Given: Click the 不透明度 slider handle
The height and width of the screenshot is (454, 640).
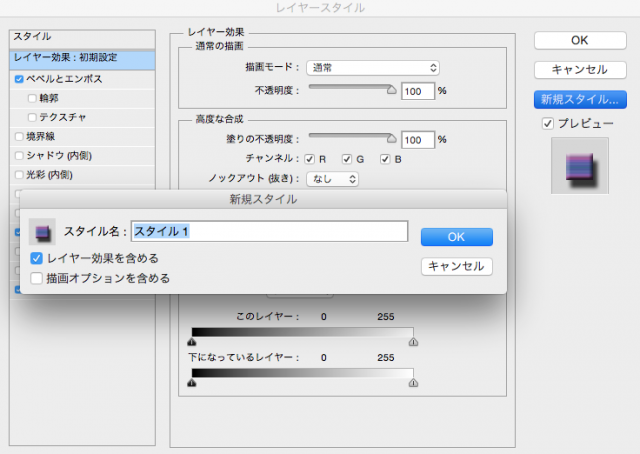Looking at the screenshot, I should [392, 89].
